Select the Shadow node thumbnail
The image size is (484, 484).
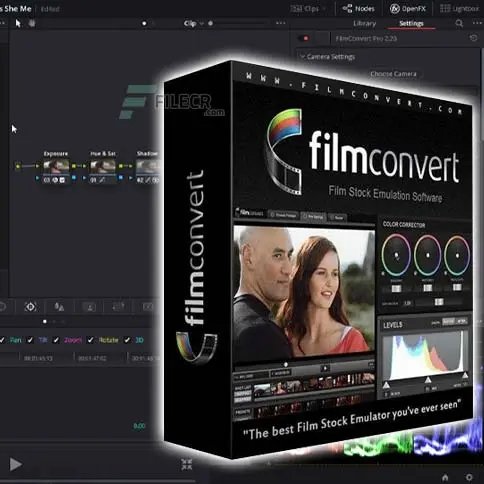[149, 167]
